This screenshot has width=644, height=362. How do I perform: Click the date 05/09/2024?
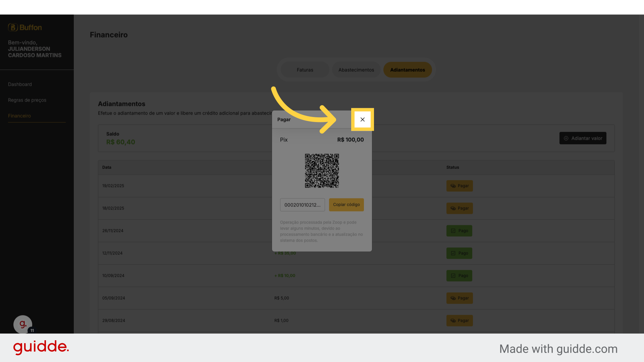pos(113,298)
